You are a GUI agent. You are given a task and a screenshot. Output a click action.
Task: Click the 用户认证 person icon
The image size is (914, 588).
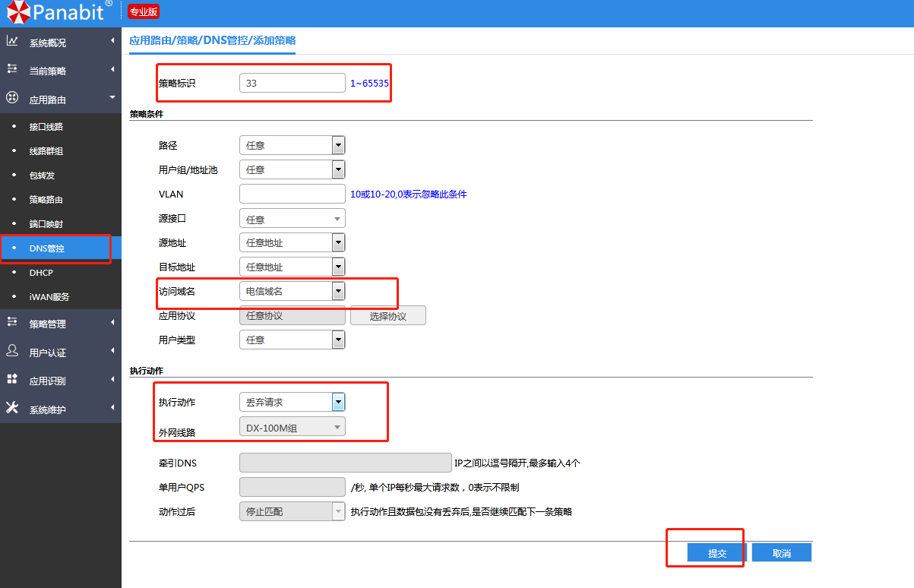[x=12, y=351]
